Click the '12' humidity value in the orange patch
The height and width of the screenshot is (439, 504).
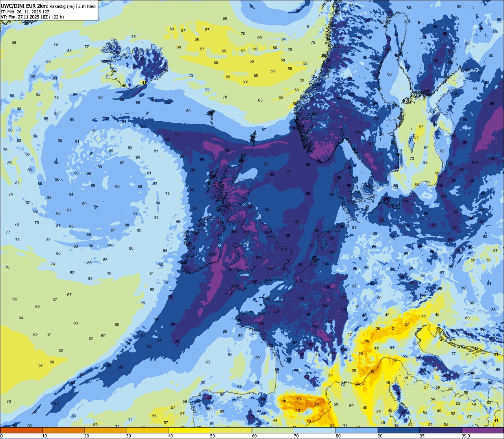point(298,411)
